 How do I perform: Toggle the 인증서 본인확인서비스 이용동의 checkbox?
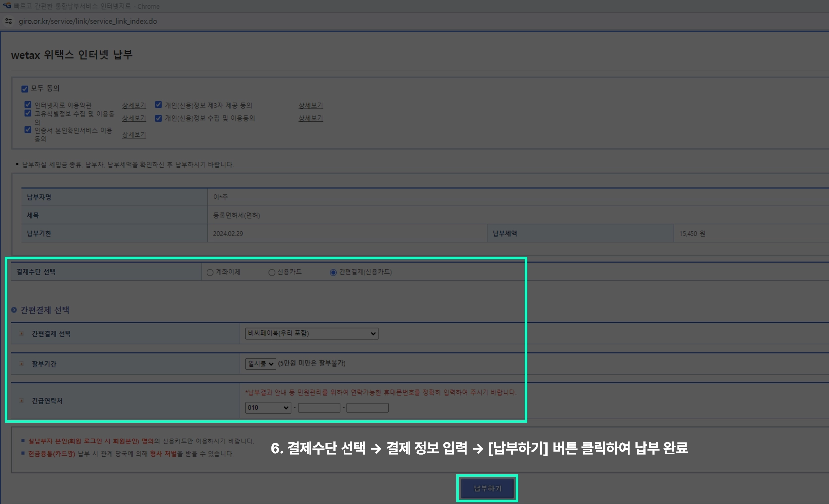tap(28, 130)
